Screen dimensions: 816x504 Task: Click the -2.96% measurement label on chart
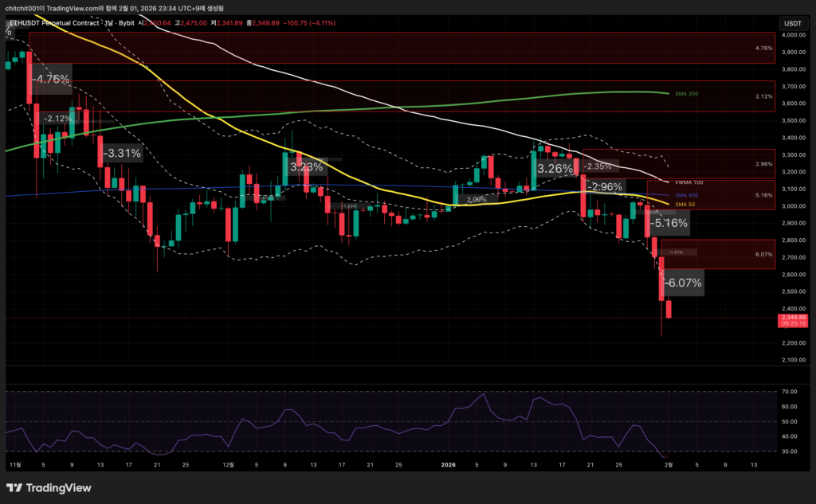click(604, 187)
